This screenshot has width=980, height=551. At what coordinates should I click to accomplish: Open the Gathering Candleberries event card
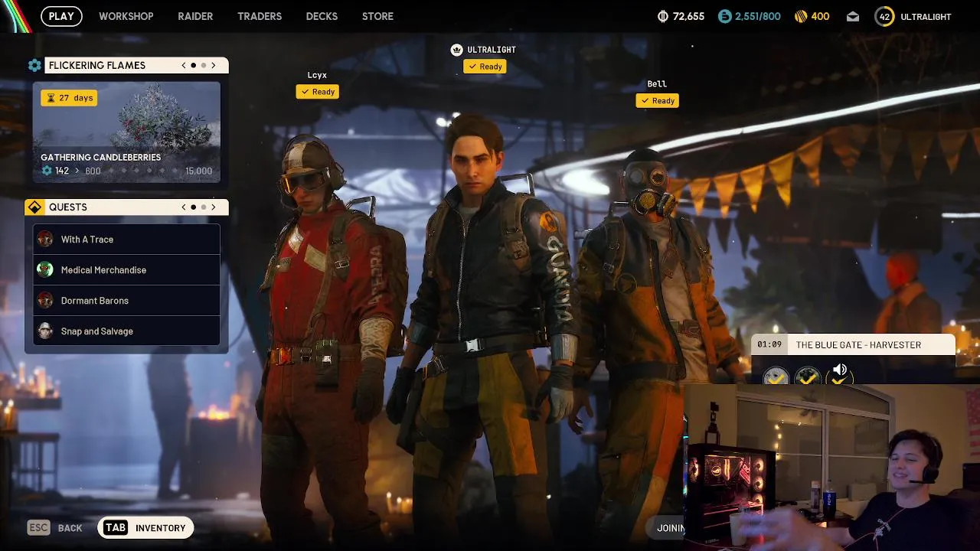(126, 132)
